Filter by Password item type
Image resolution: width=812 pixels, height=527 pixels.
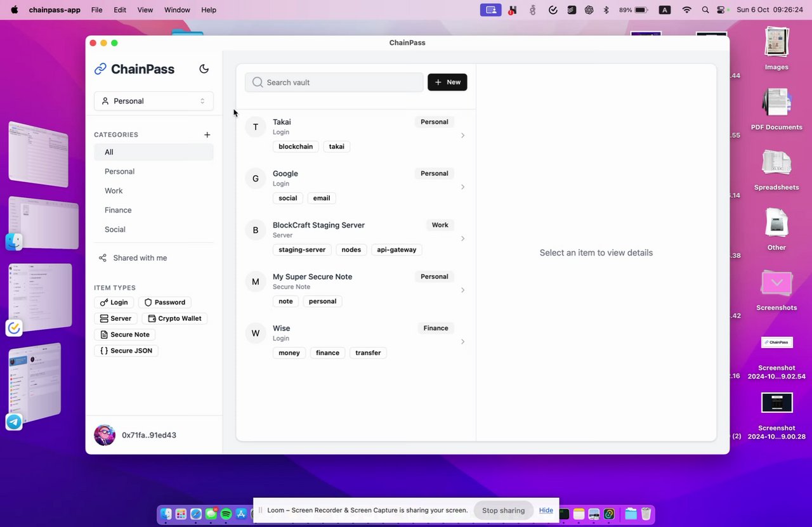coord(165,303)
